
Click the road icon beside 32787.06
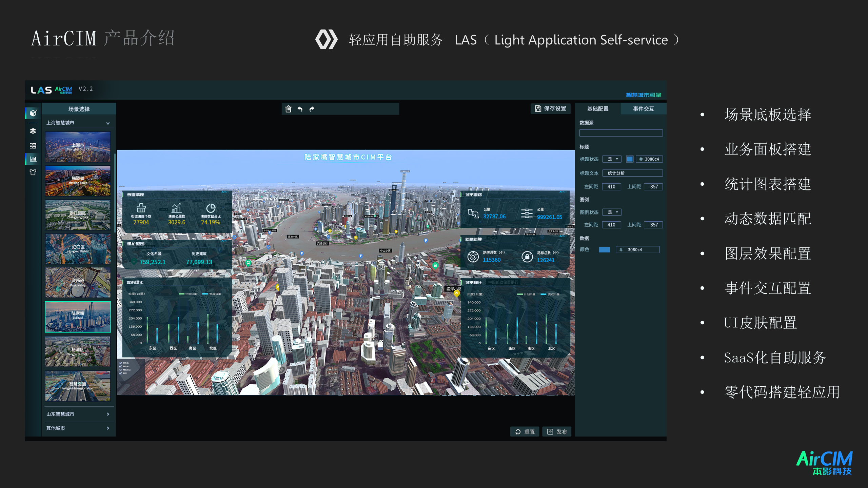(473, 213)
